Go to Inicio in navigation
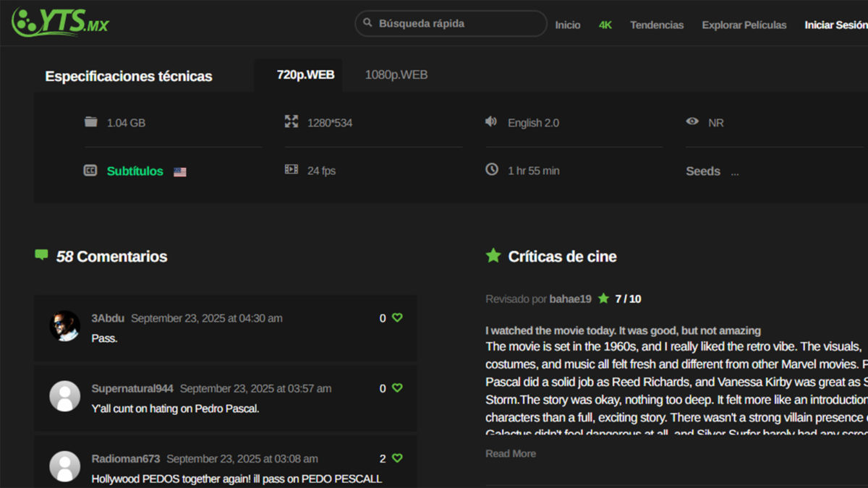The height and width of the screenshot is (488, 868). (568, 25)
